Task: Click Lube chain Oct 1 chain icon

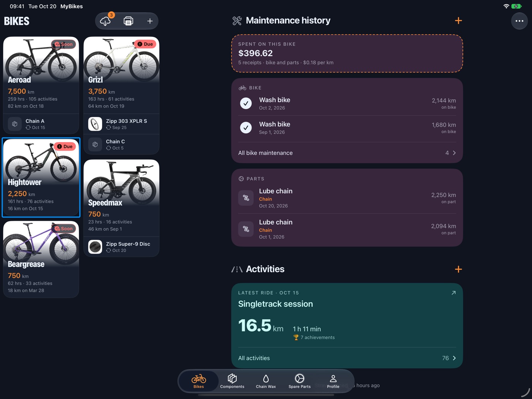Action: click(x=246, y=229)
